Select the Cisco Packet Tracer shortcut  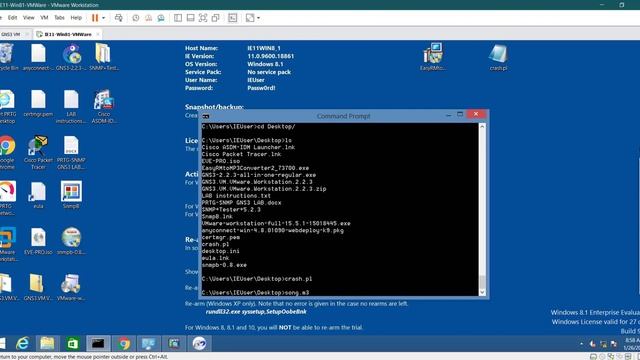[x=38, y=153]
